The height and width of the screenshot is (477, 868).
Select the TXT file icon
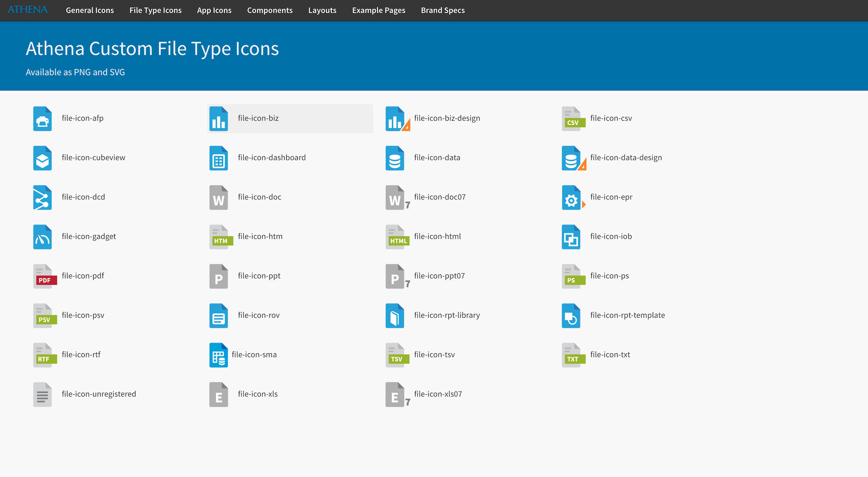pos(573,355)
